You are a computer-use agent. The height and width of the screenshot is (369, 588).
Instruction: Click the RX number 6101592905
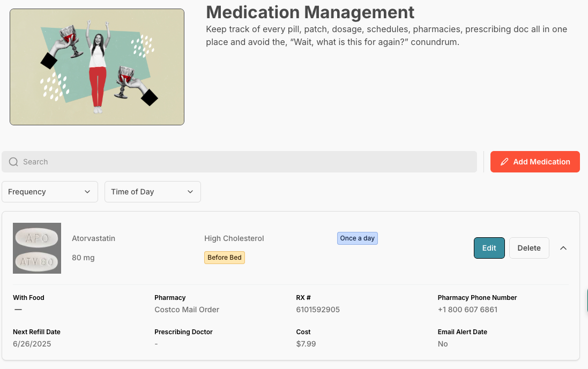pyautogui.click(x=318, y=310)
